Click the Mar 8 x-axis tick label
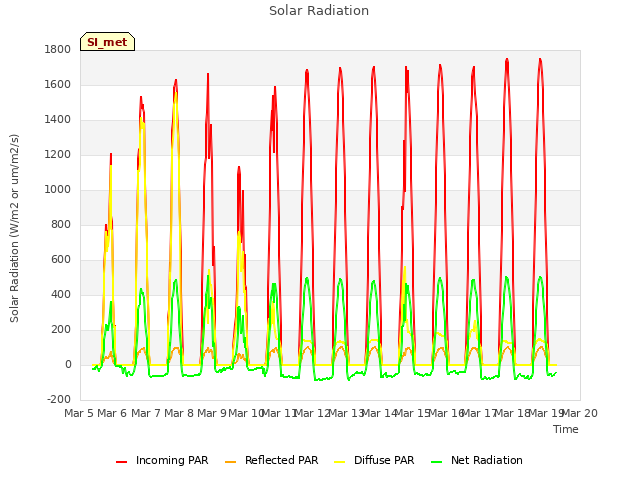640x480 pixels. tap(179, 413)
